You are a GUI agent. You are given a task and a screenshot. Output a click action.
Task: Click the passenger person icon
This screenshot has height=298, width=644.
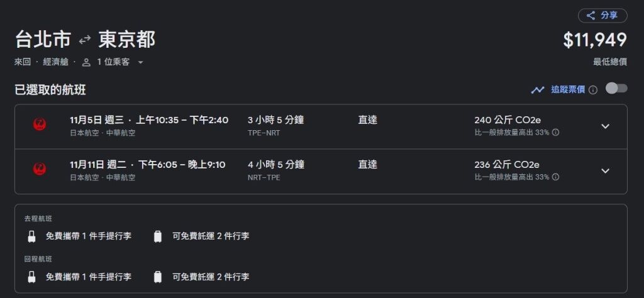click(86, 62)
